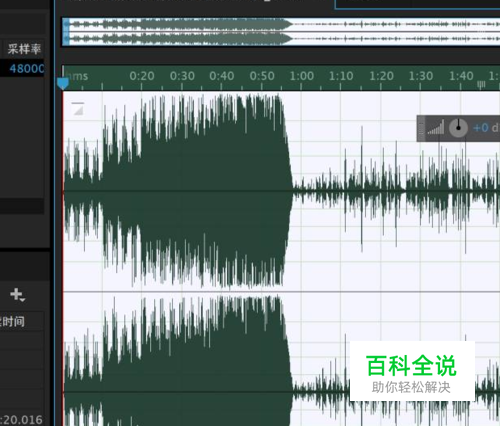This screenshot has width=500, height=426.
Task: Click the HUD grip handle on gain control
Action: pyautogui.click(x=421, y=128)
